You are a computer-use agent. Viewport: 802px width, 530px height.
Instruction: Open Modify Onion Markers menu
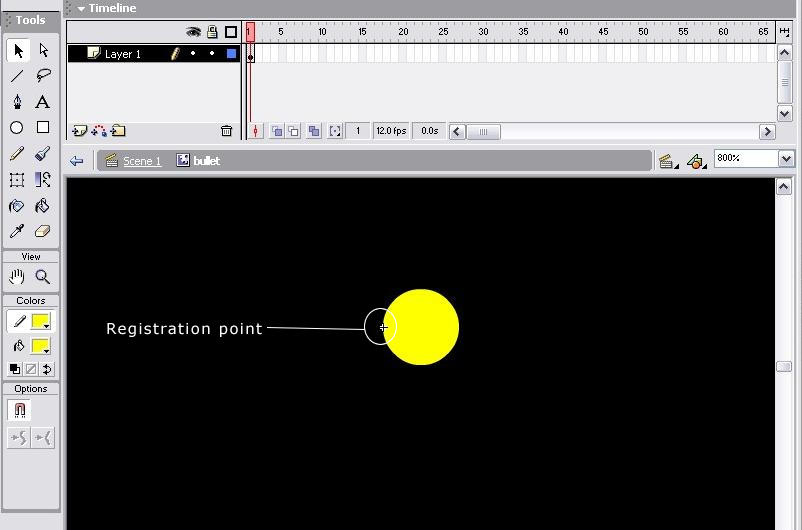(x=335, y=131)
